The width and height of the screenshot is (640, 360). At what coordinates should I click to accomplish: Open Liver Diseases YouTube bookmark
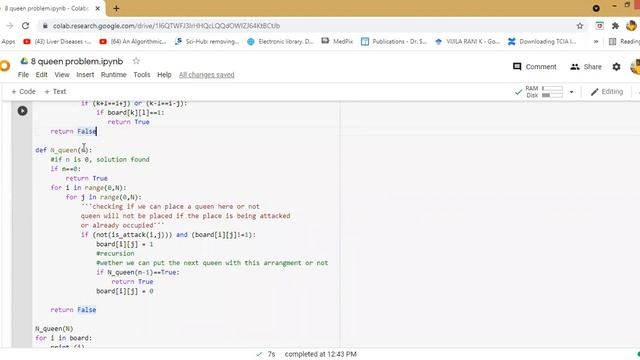click(57, 41)
